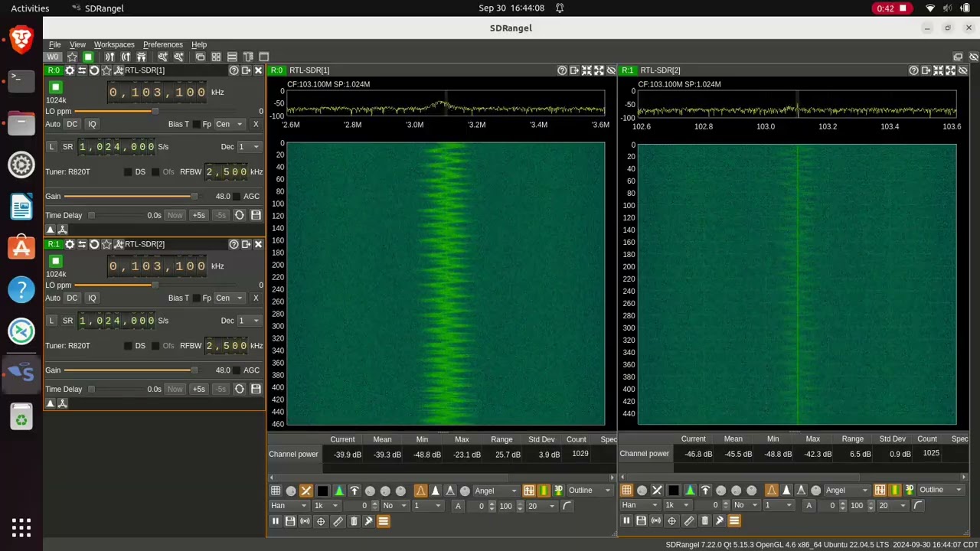Toggle the spectrum grid display in RTL-SDR[1] spectrum
The image size is (980, 551).
click(x=276, y=491)
